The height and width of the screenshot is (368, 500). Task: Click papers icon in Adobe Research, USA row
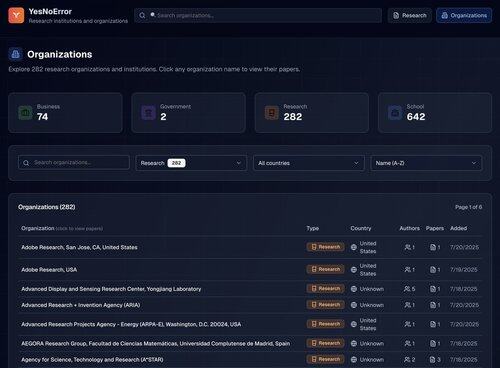(x=433, y=270)
